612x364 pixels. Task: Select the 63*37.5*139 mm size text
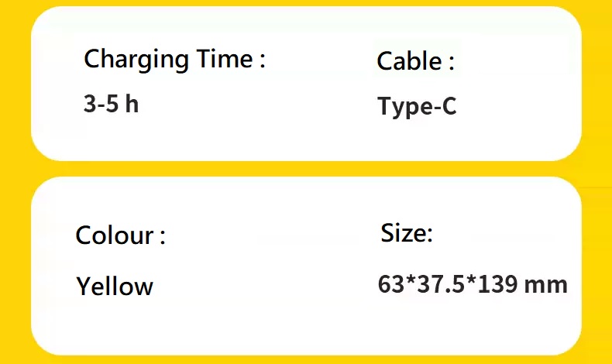[x=473, y=284]
